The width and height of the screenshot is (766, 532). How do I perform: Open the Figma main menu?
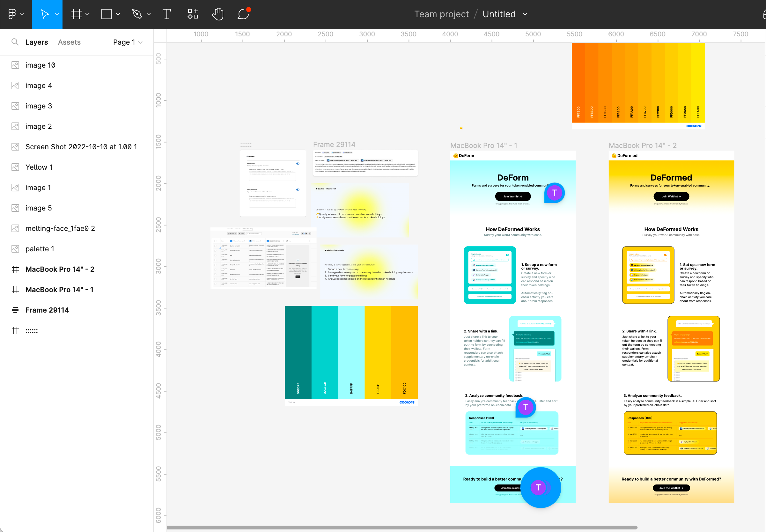pos(12,14)
